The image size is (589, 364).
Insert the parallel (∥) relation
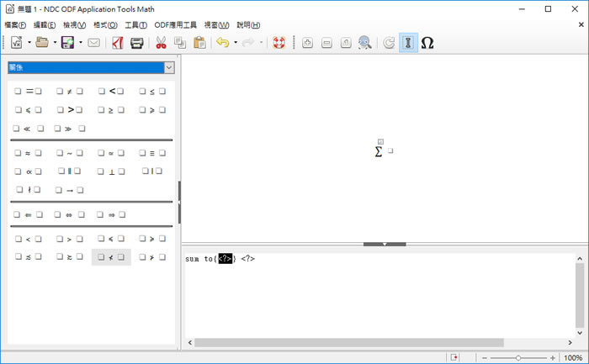(x=70, y=171)
